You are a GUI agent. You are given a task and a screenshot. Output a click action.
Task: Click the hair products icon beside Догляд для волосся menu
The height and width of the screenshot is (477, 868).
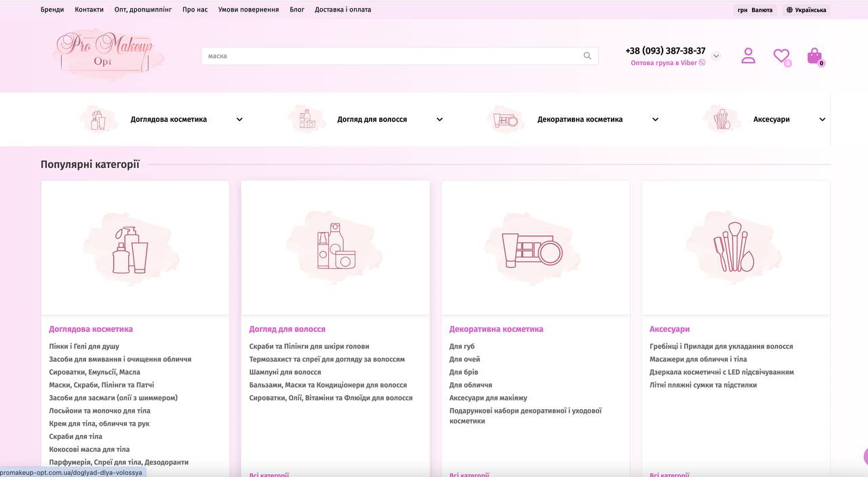tap(307, 119)
